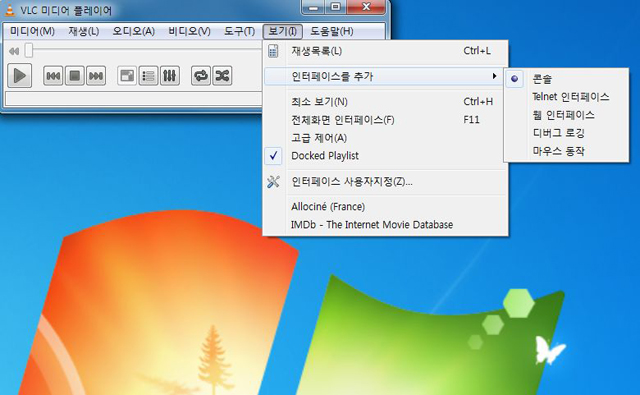The width and height of the screenshot is (640, 395).
Task: Maximize the VLC window
Action: 336,7
